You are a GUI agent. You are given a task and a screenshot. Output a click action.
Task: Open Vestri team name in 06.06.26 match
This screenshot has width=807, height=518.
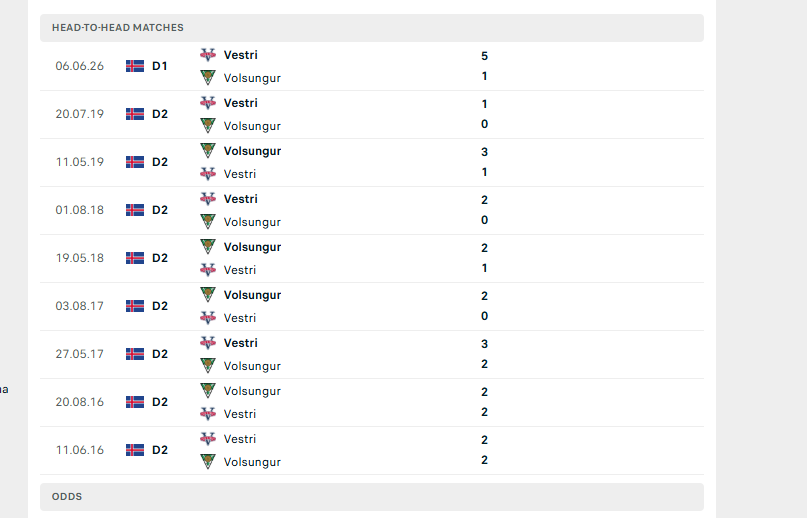[240, 55]
